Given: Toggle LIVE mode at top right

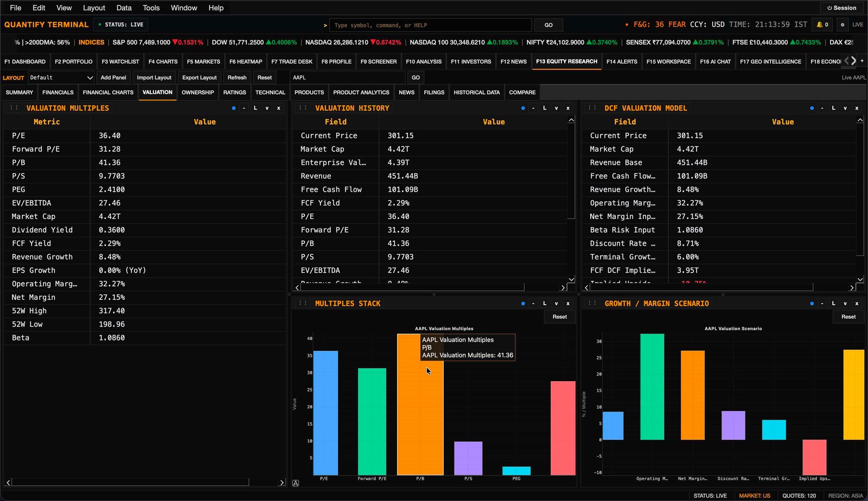Looking at the screenshot, I should [x=858, y=24].
